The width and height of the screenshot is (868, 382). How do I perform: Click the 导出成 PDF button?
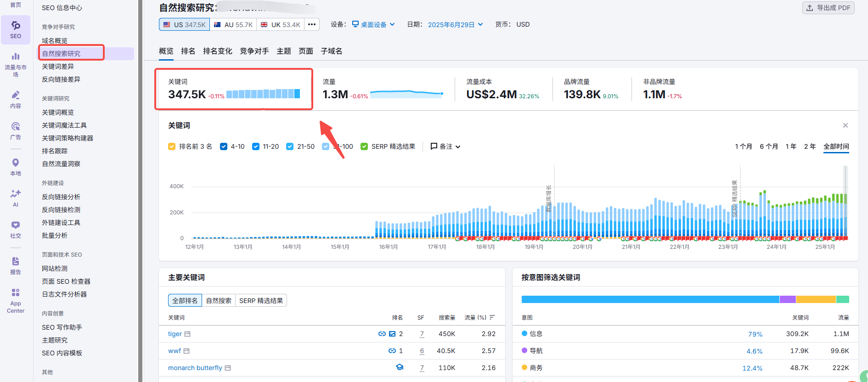click(x=828, y=8)
